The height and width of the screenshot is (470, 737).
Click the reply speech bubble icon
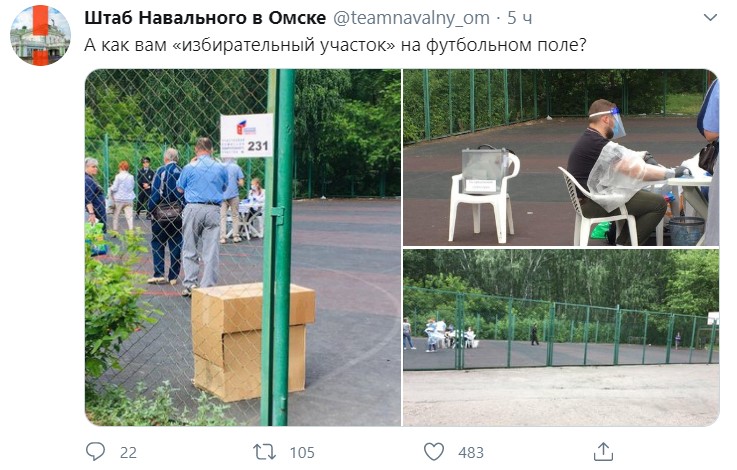coord(95,451)
